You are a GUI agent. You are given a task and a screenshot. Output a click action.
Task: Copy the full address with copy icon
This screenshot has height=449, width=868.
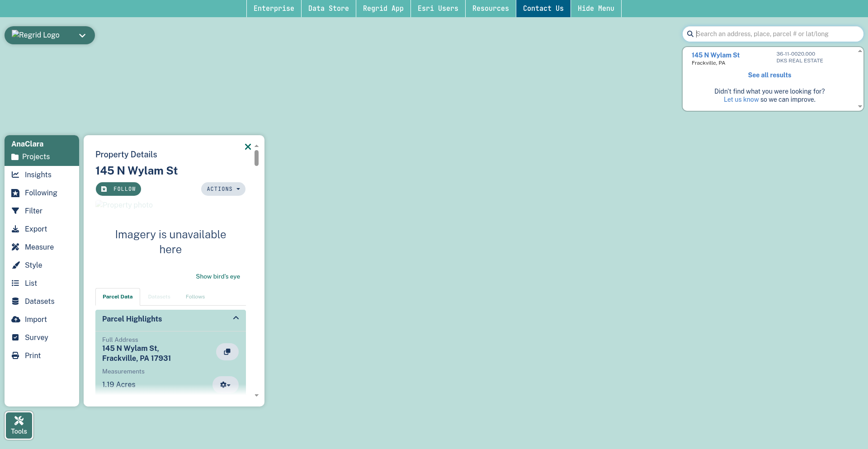(x=227, y=352)
